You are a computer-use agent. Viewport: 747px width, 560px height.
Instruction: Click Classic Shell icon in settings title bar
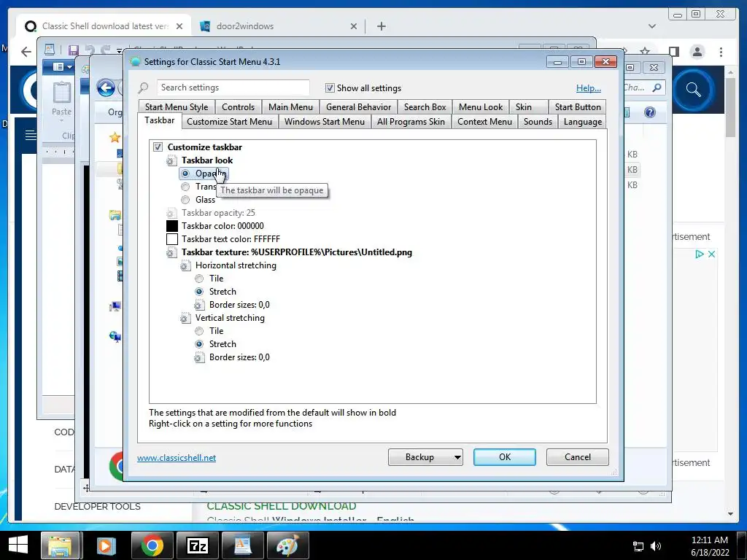(135, 62)
